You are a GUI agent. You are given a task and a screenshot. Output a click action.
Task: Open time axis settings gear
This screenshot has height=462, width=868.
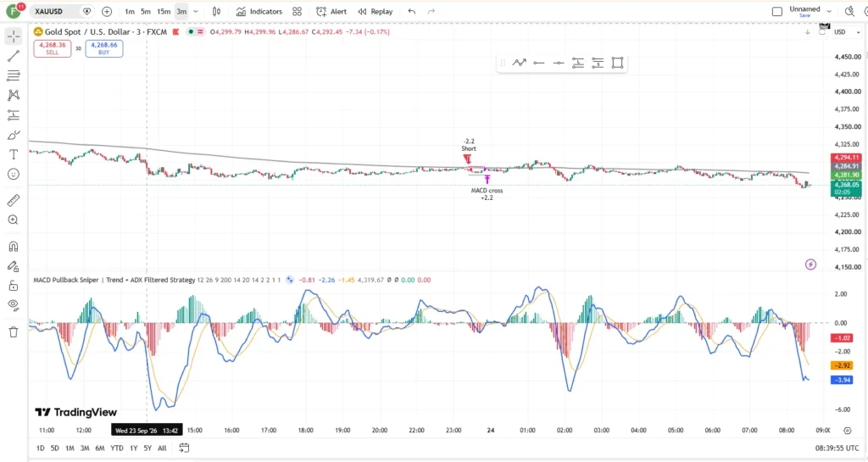coord(848,431)
